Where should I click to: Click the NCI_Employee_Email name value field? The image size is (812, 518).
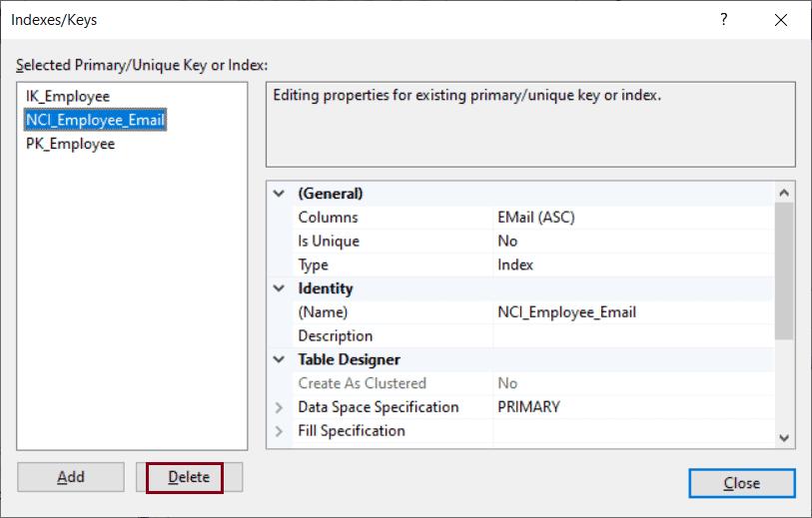pyautogui.click(x=634, y=312)
